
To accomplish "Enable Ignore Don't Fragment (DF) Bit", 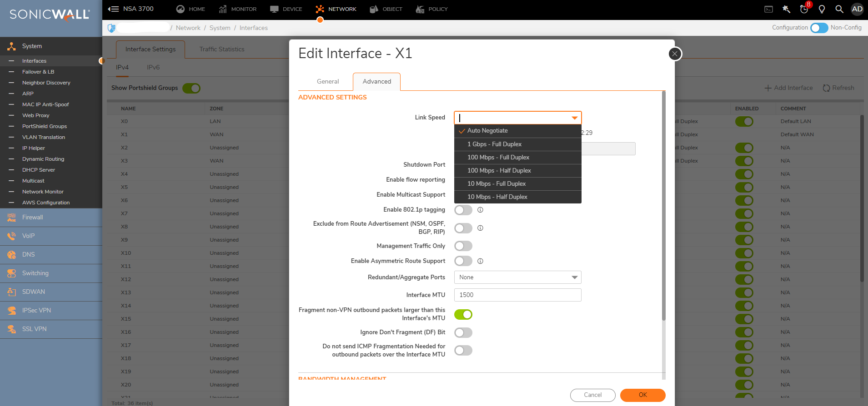I will pyautogui.click(x=463, y=333).
